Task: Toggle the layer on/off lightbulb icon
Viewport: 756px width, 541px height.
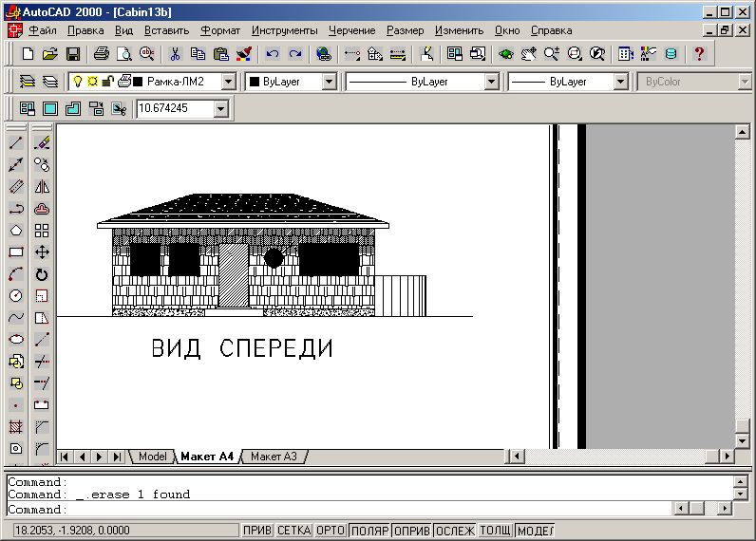Action: point(77,81)
